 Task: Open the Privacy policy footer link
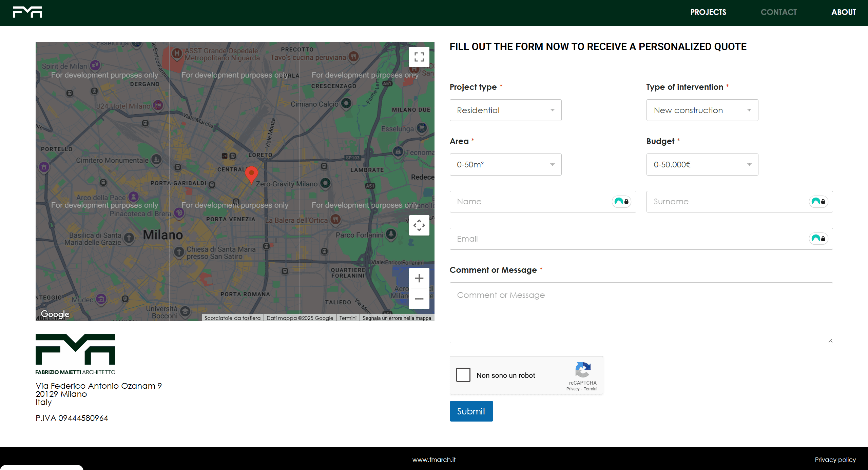click(x=835, y=459)
